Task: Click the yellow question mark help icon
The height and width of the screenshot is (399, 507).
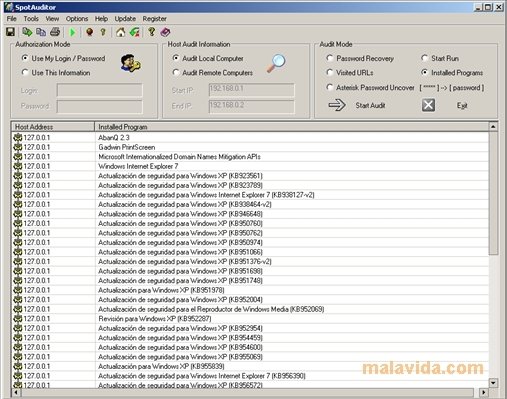Action: [152, 32]
